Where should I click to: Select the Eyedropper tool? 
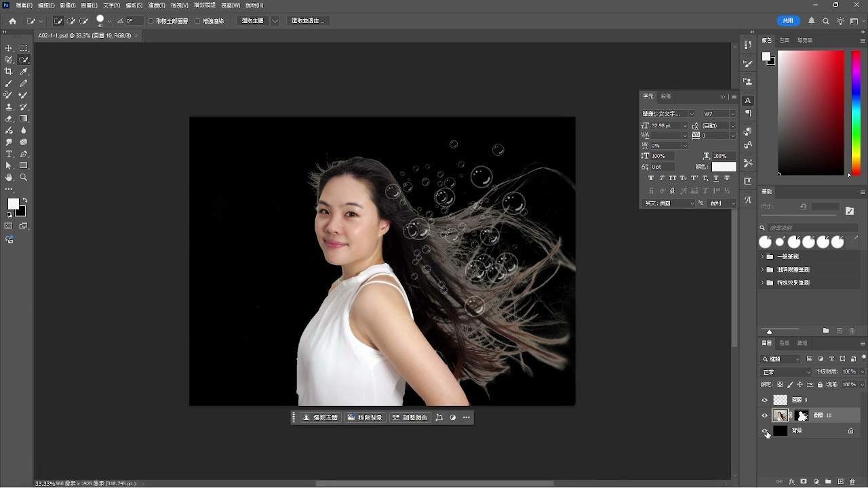tap(24, 71)
